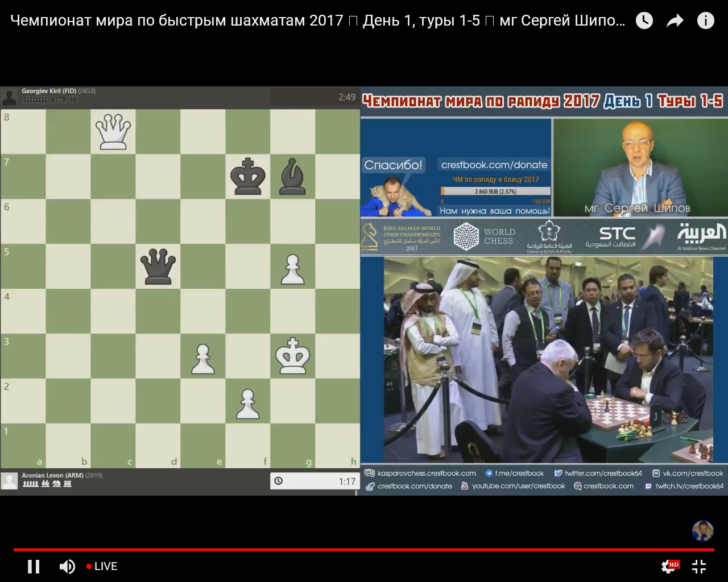Screen dimensions: 728x582
Task: Click the red video progress bar
Action: coord(364,550)
